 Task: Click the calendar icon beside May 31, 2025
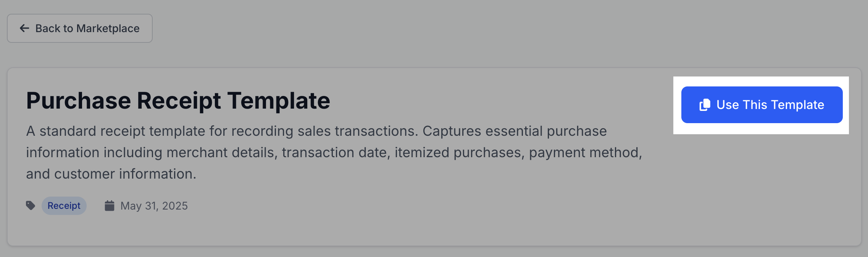pos(110,206)
